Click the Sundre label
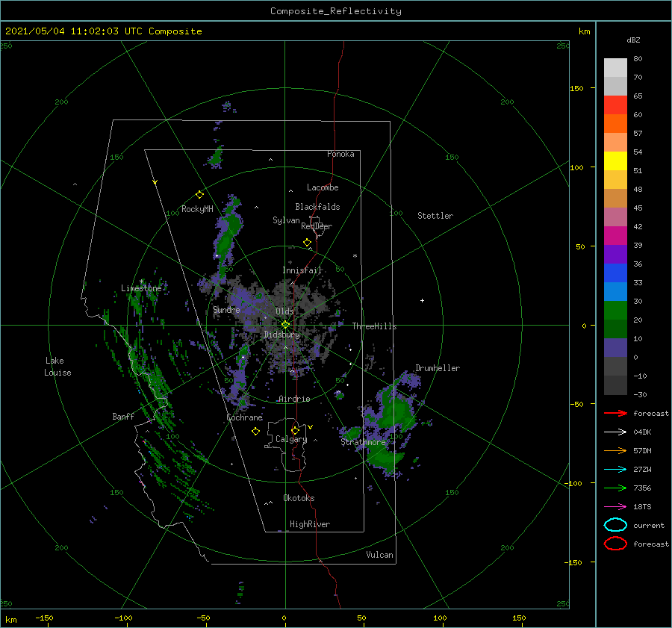This screenshot has height=628, width=672. [226, 309]
